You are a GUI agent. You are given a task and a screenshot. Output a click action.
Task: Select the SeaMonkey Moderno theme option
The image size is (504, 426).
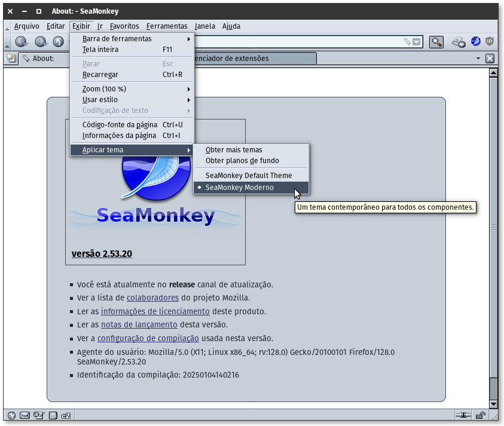coord(239,188)
